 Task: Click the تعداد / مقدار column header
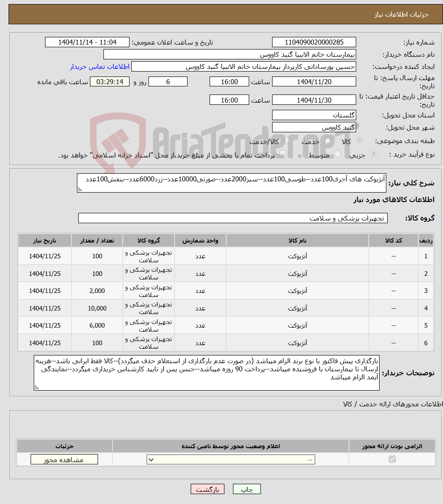coord(97,240)
